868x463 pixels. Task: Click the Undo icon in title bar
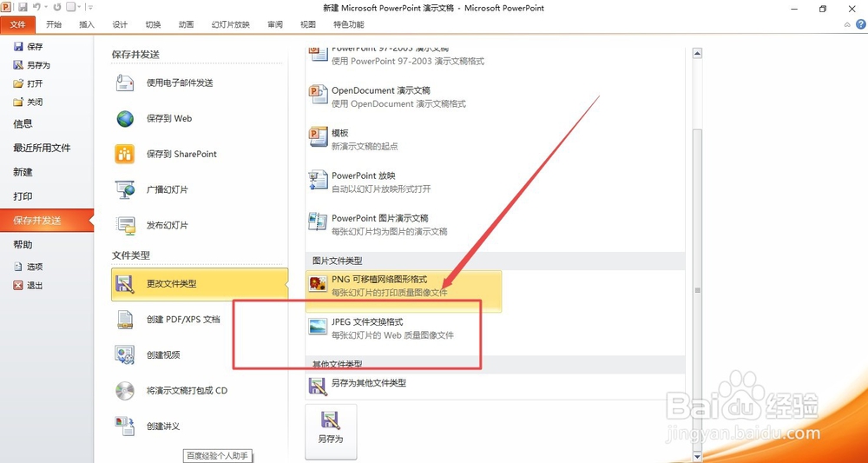click(36, 8)
